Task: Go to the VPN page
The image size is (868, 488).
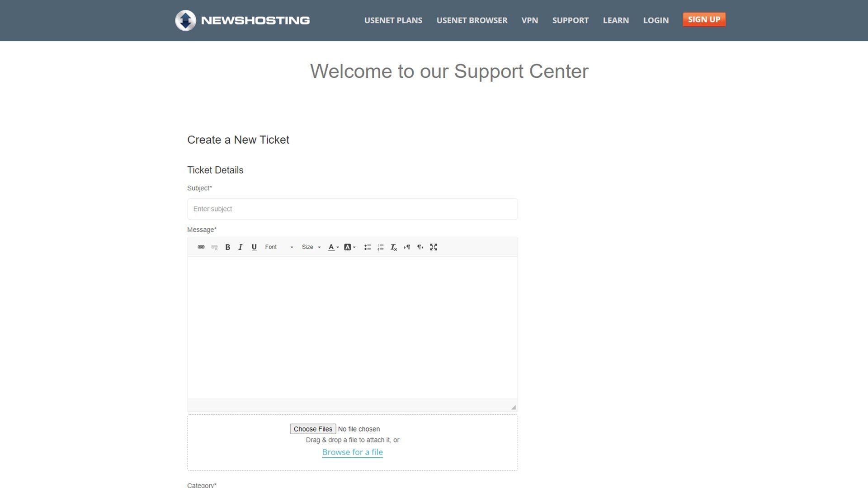Action: (x=529, y=20)
